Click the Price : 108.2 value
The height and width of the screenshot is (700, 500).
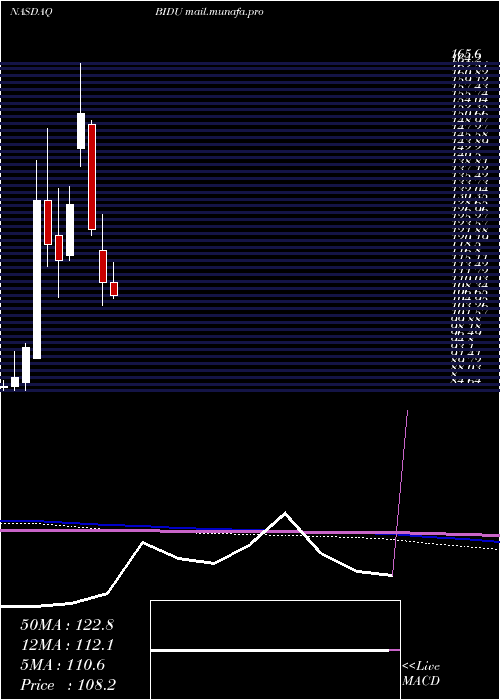pyautogui.click(x=68, y=685)
